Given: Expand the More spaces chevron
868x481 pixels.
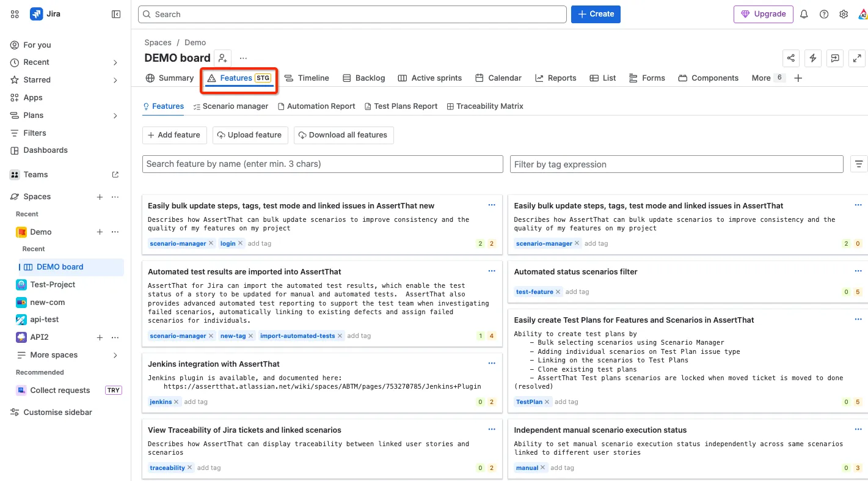Looking at the screenshot, I should 115,355.
